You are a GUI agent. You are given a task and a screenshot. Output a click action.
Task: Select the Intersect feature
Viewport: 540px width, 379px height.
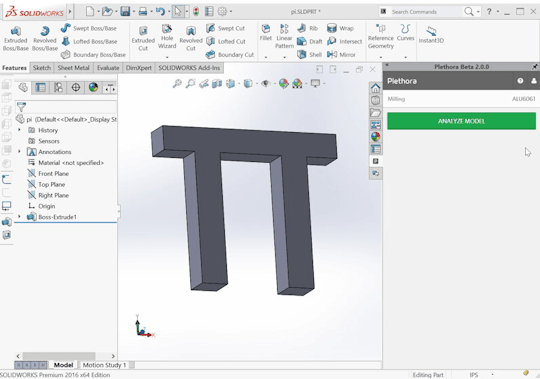tap(344, 41)
